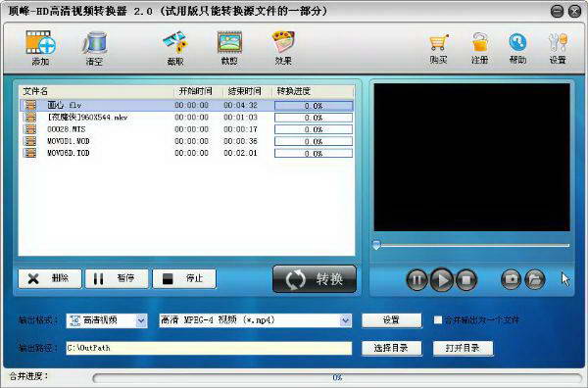Select the file 面心.flv
588x388 pixels.
pyautogui.click(x=64, y=106)
